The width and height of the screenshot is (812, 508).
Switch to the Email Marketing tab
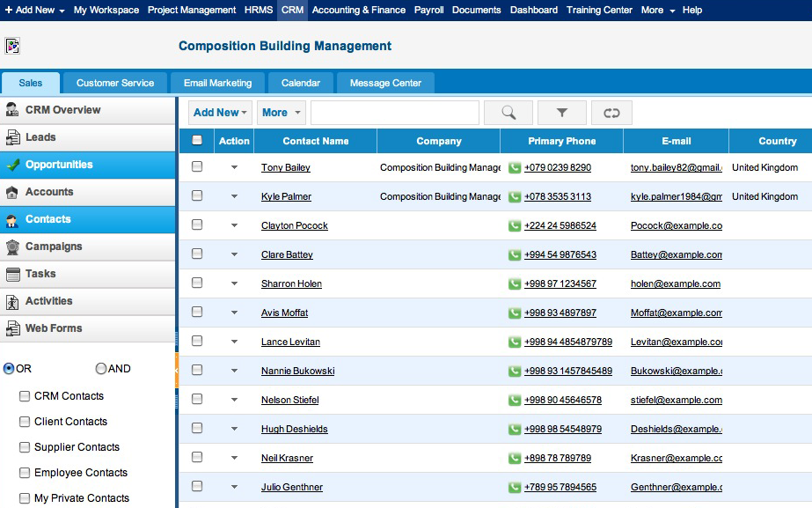pos(217,83)
